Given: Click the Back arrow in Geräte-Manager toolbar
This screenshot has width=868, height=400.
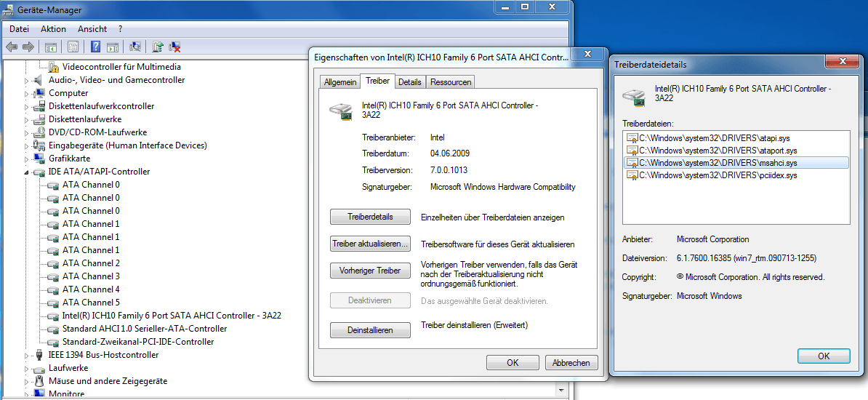Looking at the screenshot, I should (12, 47).
